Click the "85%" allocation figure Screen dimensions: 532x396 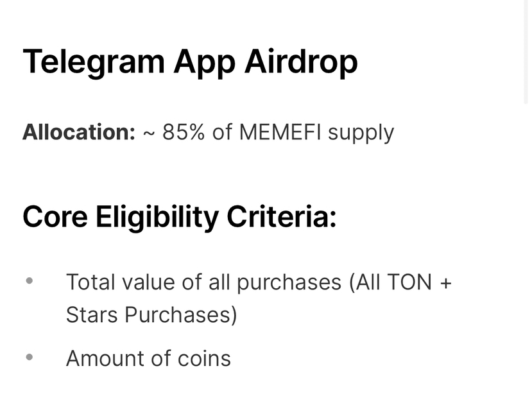184,132
